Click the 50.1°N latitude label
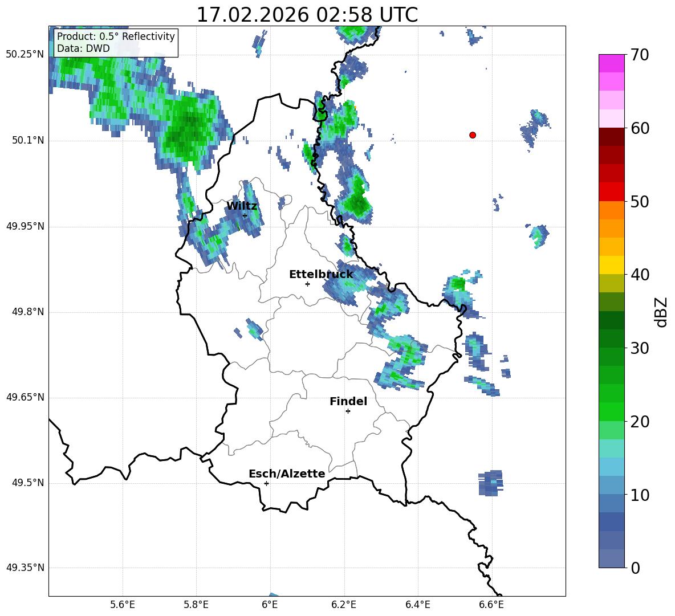The width and height of the screenshot is (675, 616). [x=28, y=140]
